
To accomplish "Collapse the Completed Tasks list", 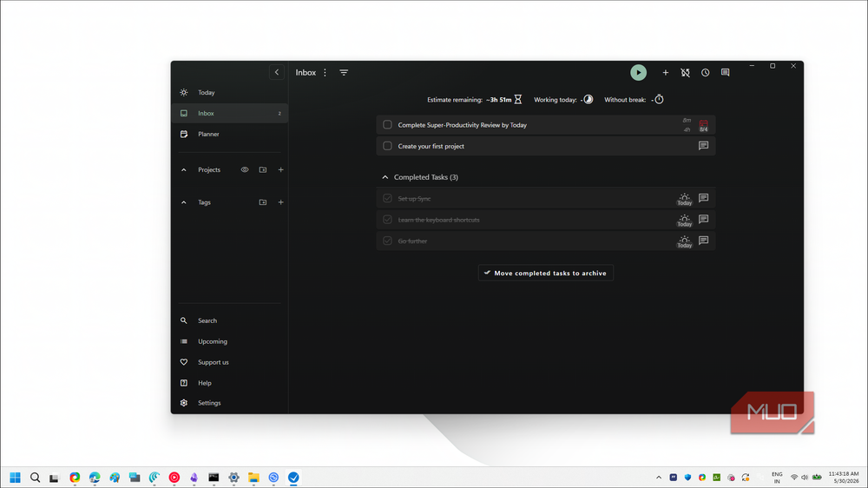I will 385,177.
